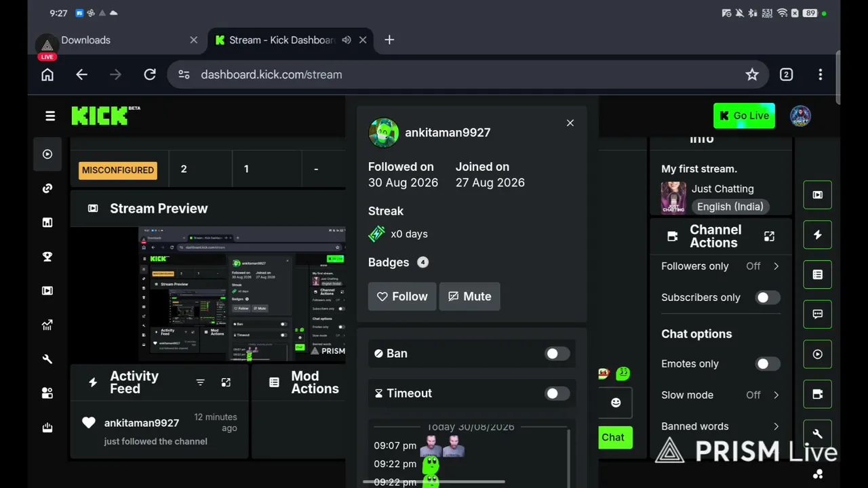Toggle the Chat widget button in the right rail

(x=818, y=314)
